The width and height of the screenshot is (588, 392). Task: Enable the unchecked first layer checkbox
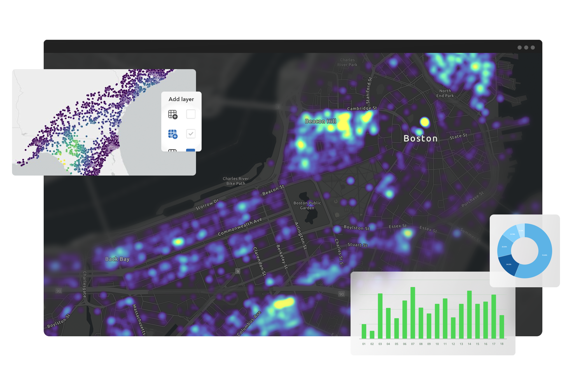click(191, 114)
